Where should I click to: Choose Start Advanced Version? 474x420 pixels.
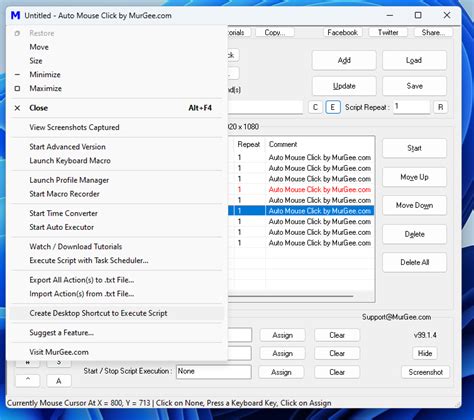[x=117, y=147]
